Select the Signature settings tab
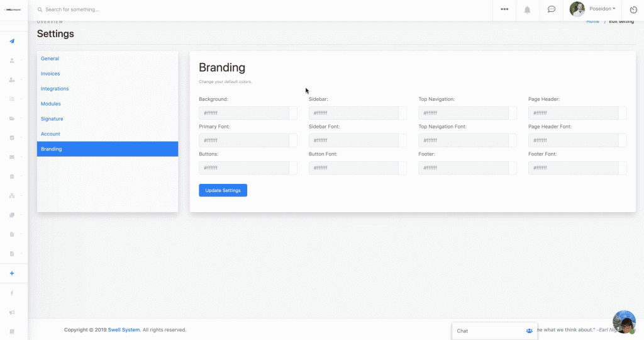 point(108,119)
